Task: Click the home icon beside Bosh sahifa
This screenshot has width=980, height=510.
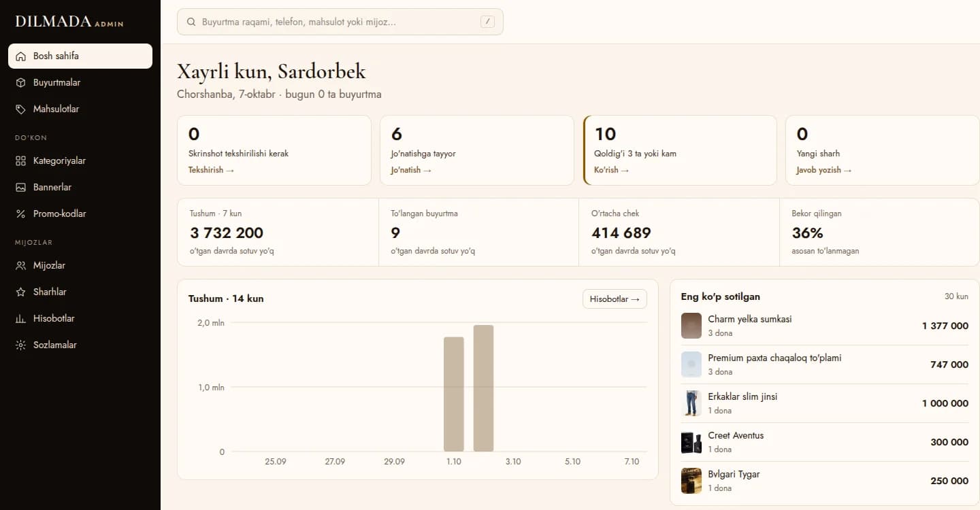Action: click(21, 56)
